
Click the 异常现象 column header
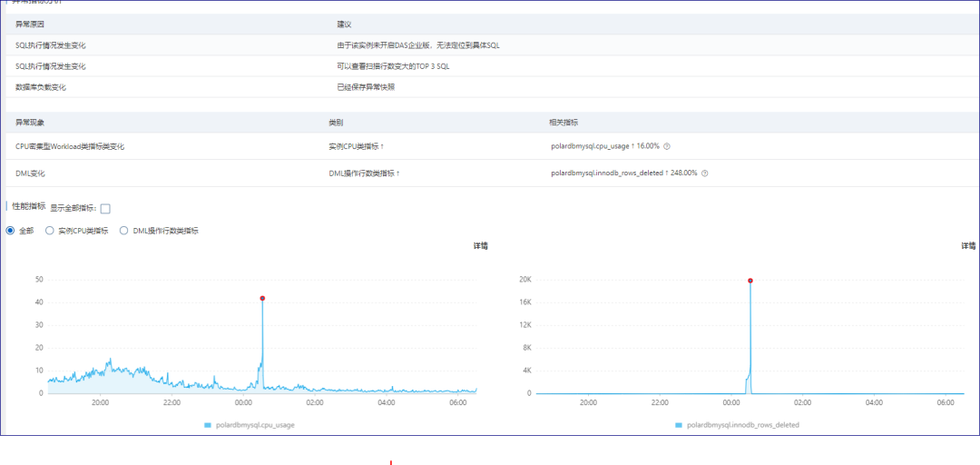point(30,122)
